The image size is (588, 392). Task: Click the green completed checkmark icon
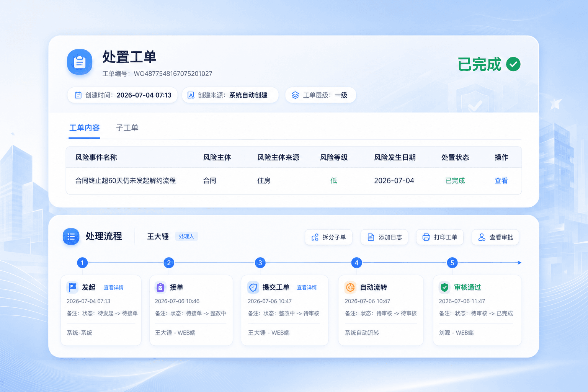513,64
